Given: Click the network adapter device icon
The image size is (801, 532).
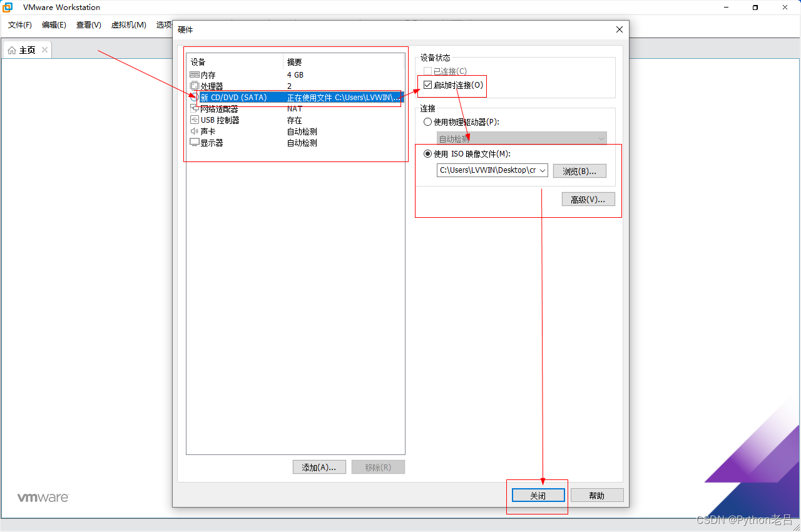Looking at the screenshot, I should coord(195,109).
